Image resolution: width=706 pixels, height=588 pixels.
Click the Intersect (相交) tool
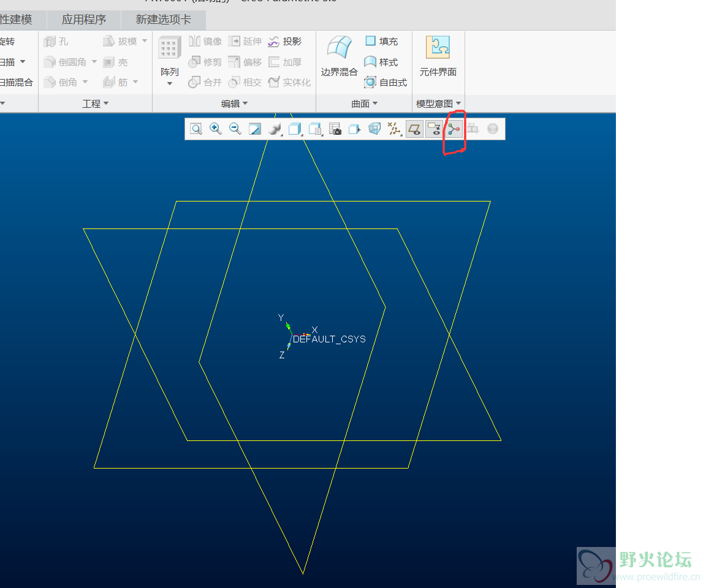pos(245,82)
